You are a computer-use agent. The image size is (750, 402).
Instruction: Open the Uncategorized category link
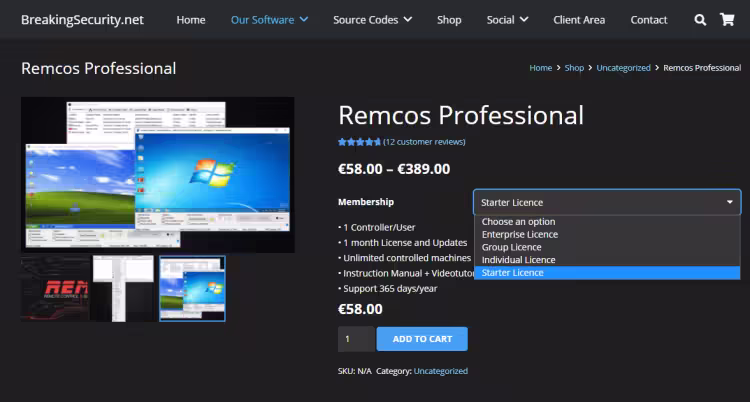coord(441,371)
